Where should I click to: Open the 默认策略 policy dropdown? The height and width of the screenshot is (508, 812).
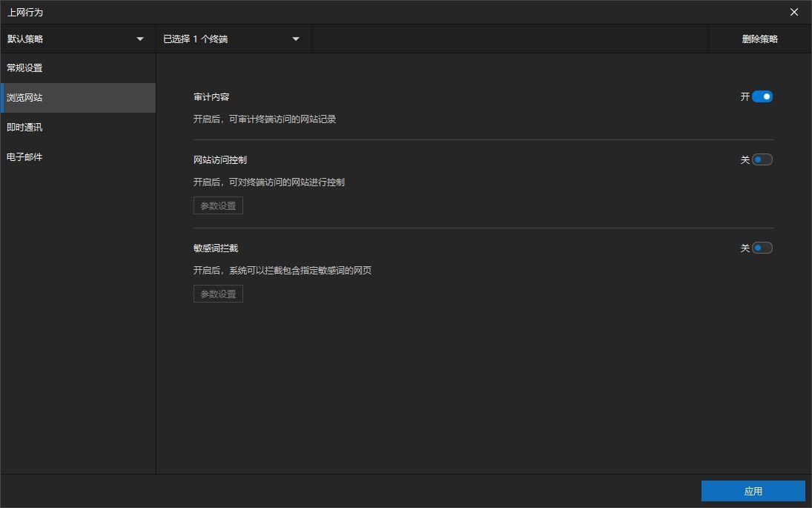78,39
